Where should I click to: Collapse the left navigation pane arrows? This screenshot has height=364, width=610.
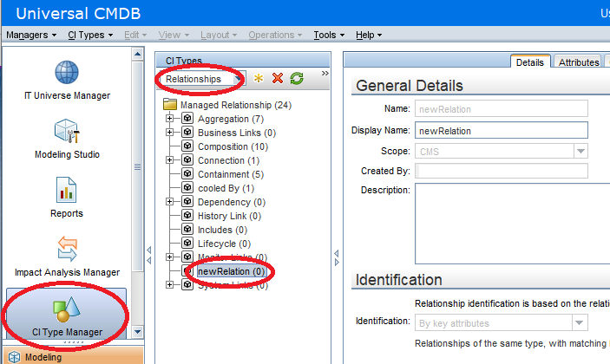(149, 255)
